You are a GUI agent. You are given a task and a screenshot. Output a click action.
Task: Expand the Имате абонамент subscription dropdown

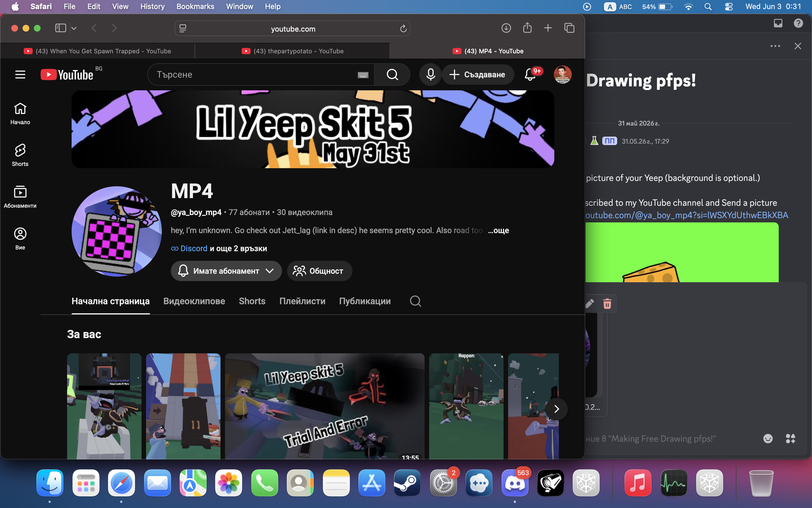(x=226, y=271)
